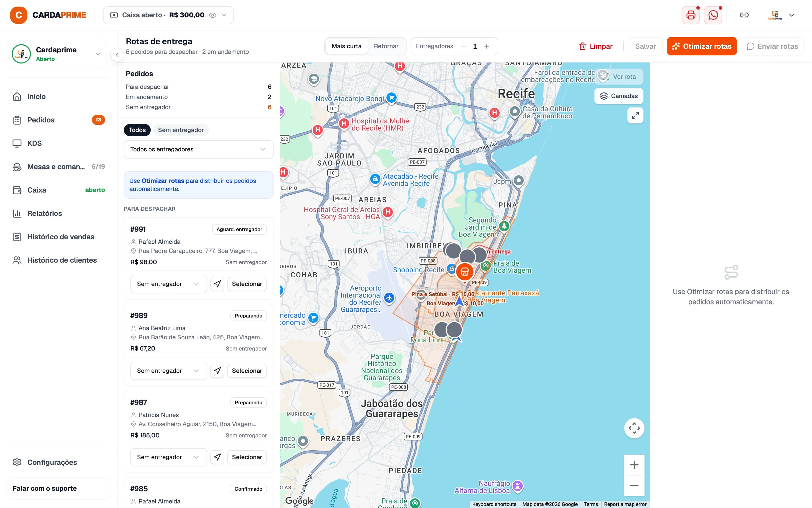
Task: Expand the Cardaprime store selector
Action: [56, 54]
